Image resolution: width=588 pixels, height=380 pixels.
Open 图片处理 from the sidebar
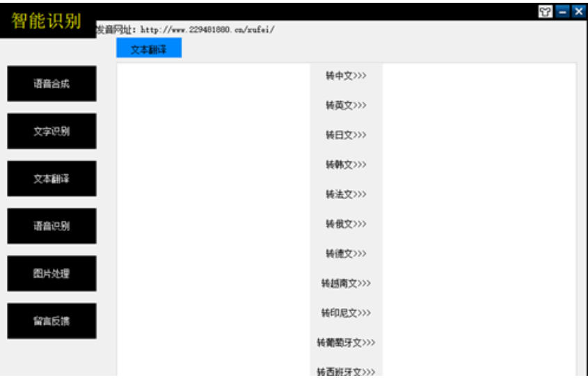[x=51, y=274]
